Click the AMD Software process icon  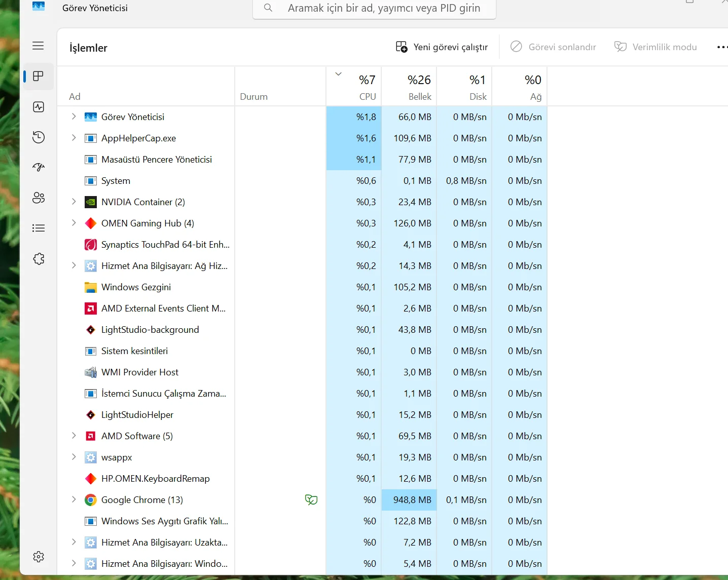[x=91, y=436]
